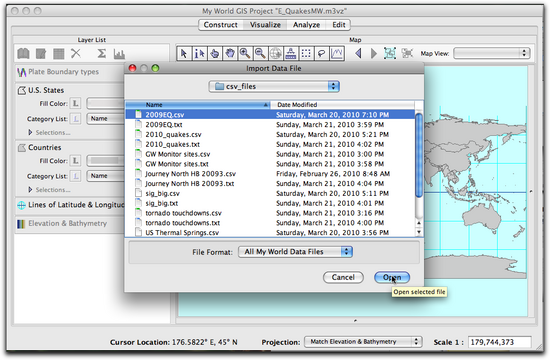
Task: Select the file tornado touchdowns.csv
Action: click(x=270, y=213)
